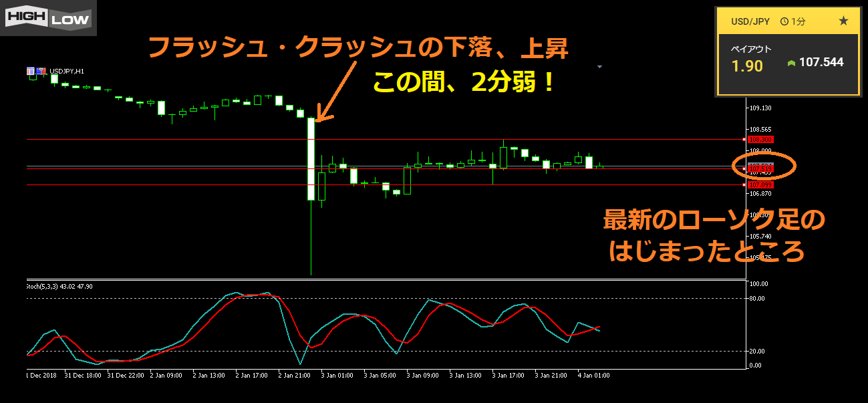Click the USDJPY,H1 chart title

67,71
